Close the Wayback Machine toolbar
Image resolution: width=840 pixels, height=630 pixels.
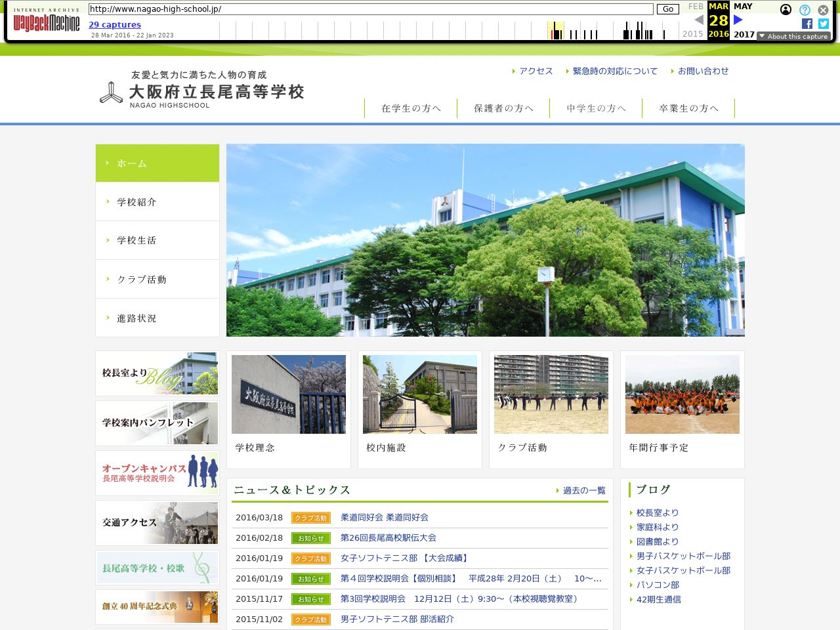823,10
